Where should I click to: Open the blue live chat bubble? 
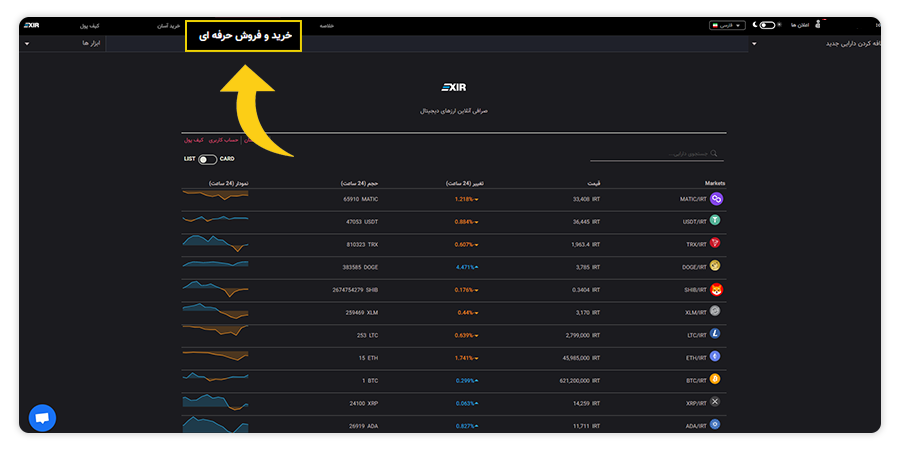[x=42, y=418]
